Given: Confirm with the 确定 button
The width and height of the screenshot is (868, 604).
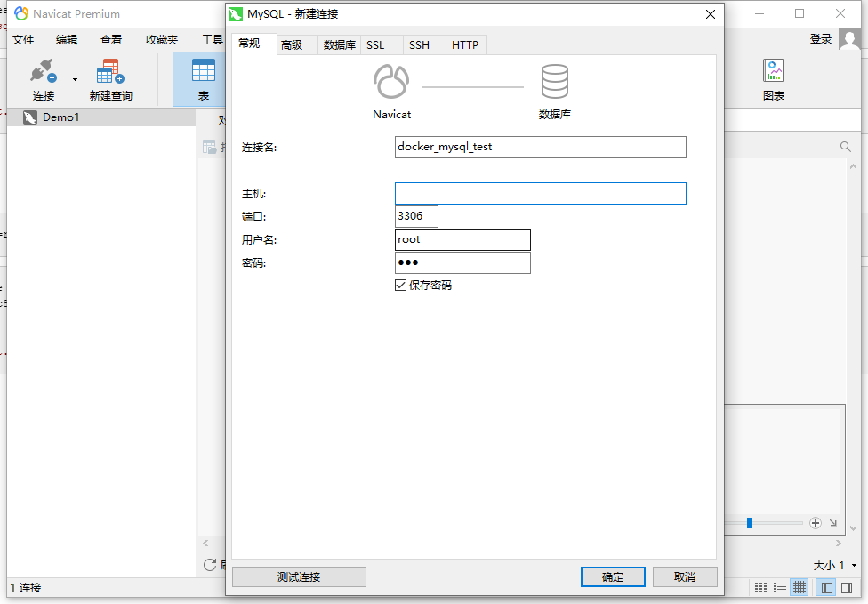Looking at the screenshot, I should [x=613, y=577].
